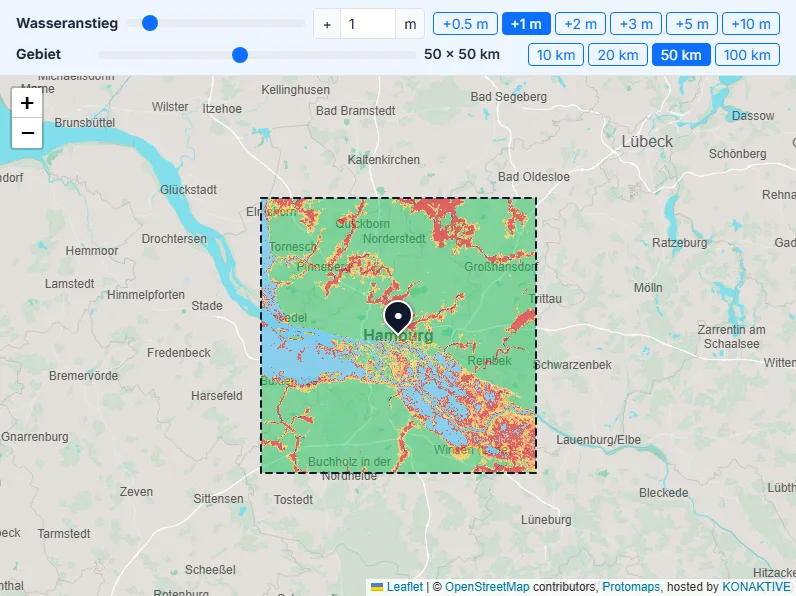This screenshot has width=796, height=596.
Task: Select the 10 km area size
Action: (556, 55)
